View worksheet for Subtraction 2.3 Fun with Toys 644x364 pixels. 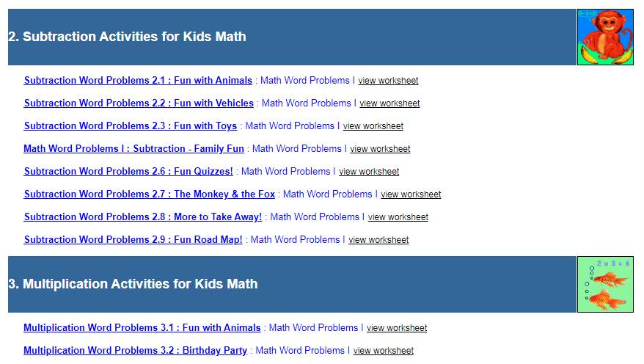point(373,126)
